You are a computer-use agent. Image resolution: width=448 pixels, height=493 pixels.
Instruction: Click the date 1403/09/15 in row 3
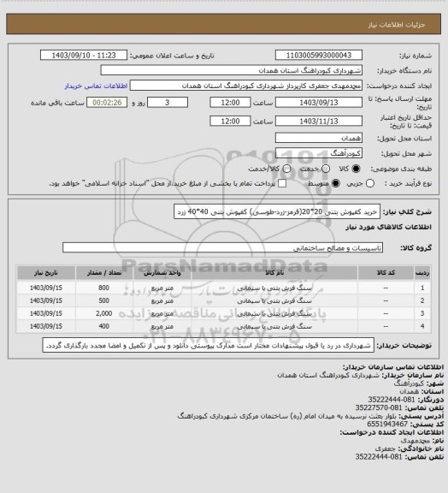click(x=46, y=313)
